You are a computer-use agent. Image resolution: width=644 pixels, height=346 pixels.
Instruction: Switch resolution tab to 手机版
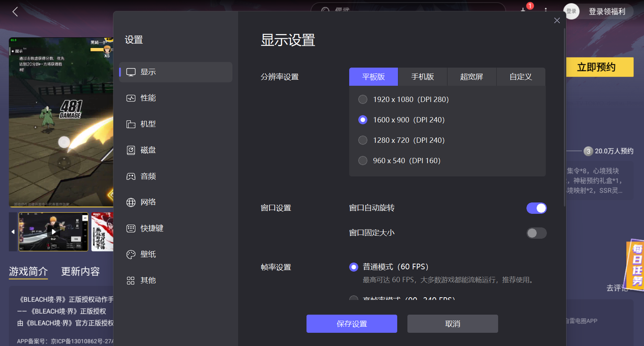coord(423,77)
